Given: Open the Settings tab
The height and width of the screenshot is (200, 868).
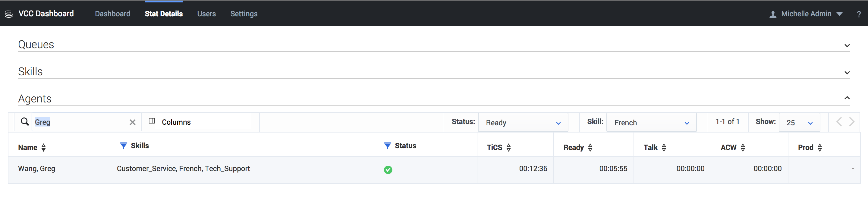Looking at the screenshot, I should tap(244, 14).
